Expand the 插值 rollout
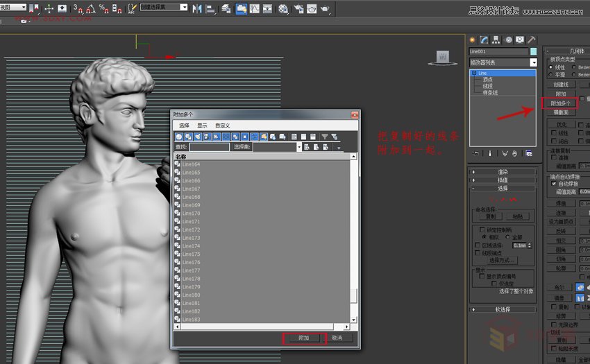Image resolution: width=590 pixels, height=364 pixels. (503, 180)
